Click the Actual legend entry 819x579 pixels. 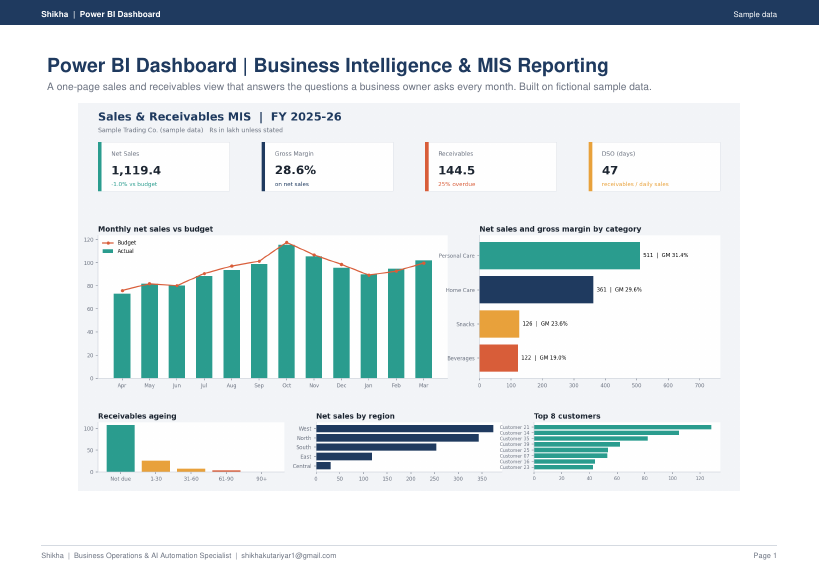coord(118,251)
